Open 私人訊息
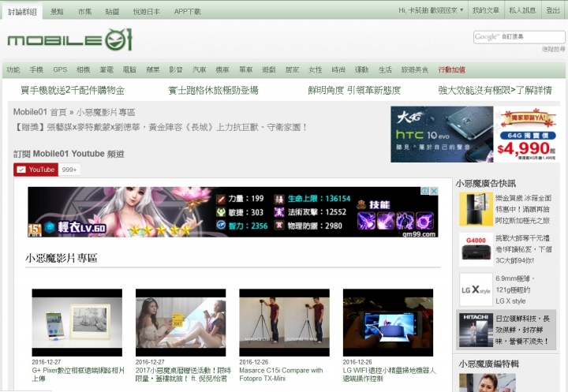 pos(522,10)
